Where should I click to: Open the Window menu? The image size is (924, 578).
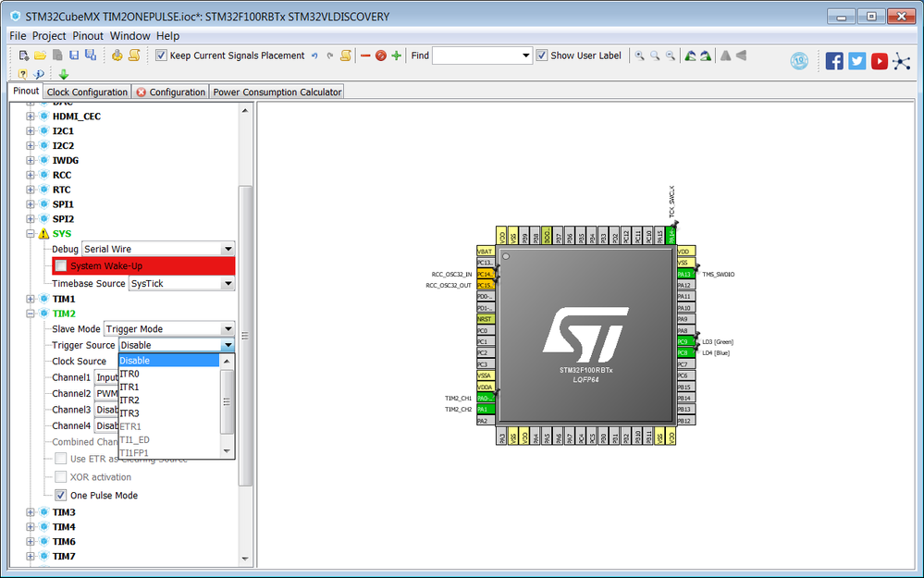[x=130, y=36]
